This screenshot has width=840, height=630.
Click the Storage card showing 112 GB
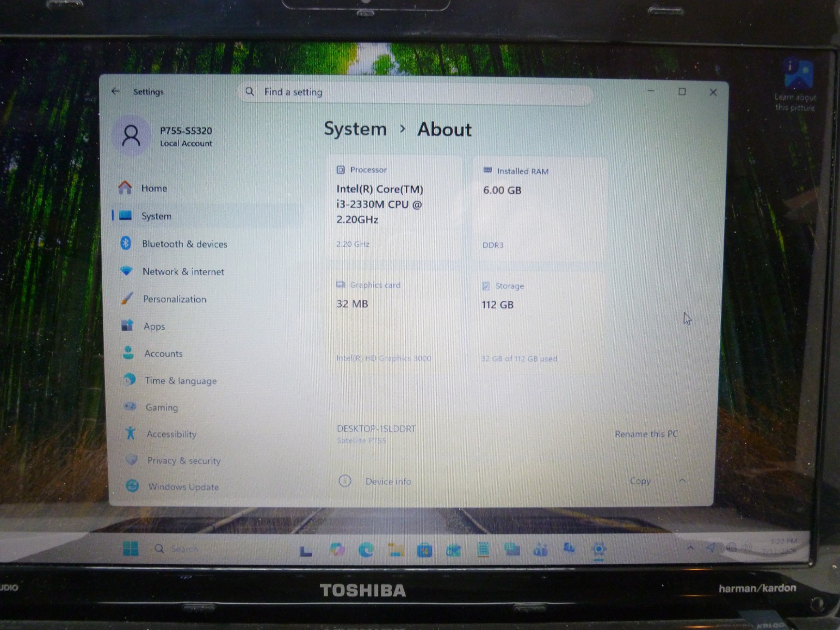pyautogui.click(x=540, y=322)
